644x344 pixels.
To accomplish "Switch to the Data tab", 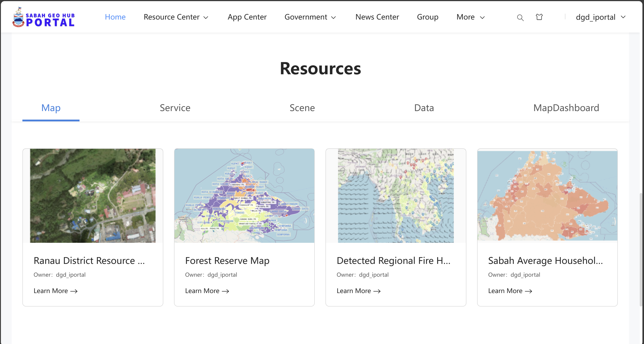I will [x=424, y=108].
